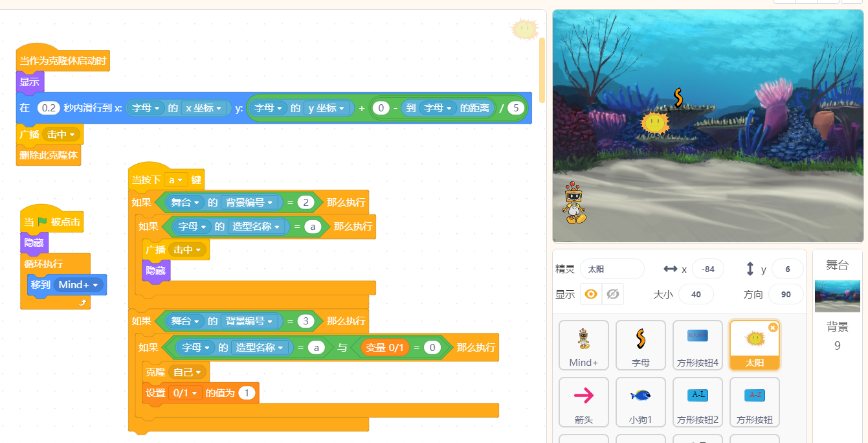Image resolution: width=868 pixels, height=443 pixels.
Task: Edit the divisor value 5
Action: tap(516, 108)
